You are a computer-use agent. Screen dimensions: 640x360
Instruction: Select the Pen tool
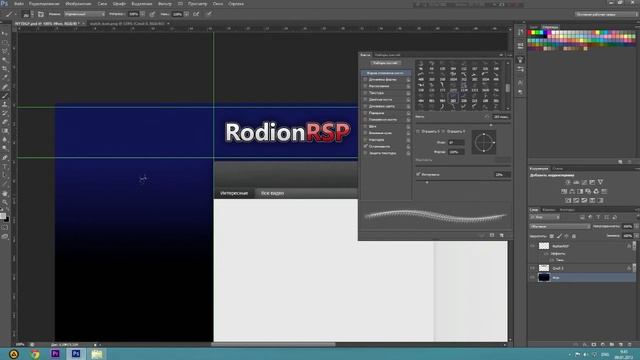click(x=5, y=158)
